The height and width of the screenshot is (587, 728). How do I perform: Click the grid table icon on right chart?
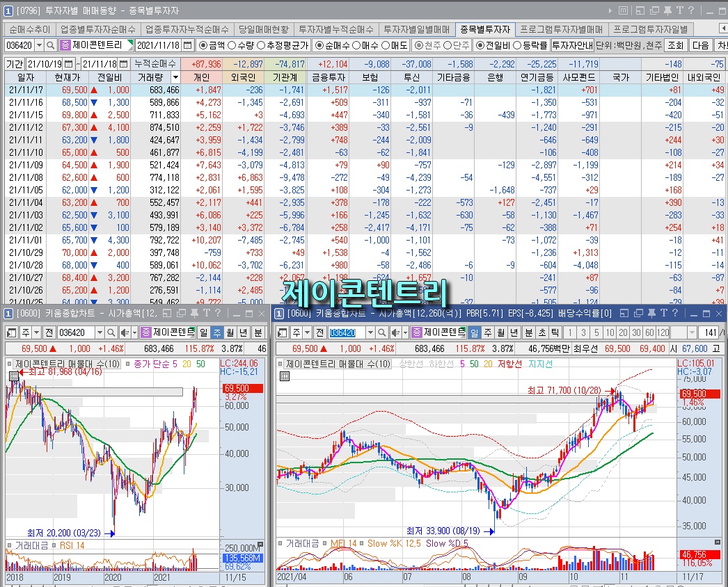(285, 376)
